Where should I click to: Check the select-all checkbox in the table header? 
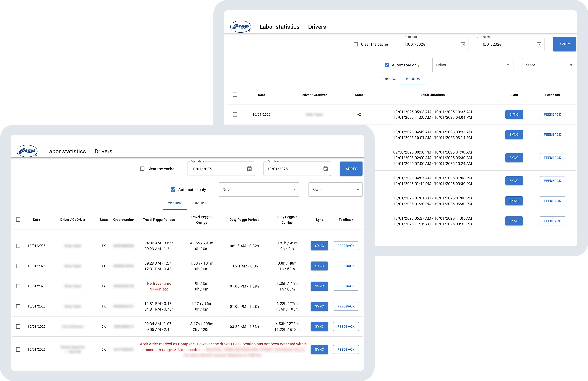coord(18,219)
